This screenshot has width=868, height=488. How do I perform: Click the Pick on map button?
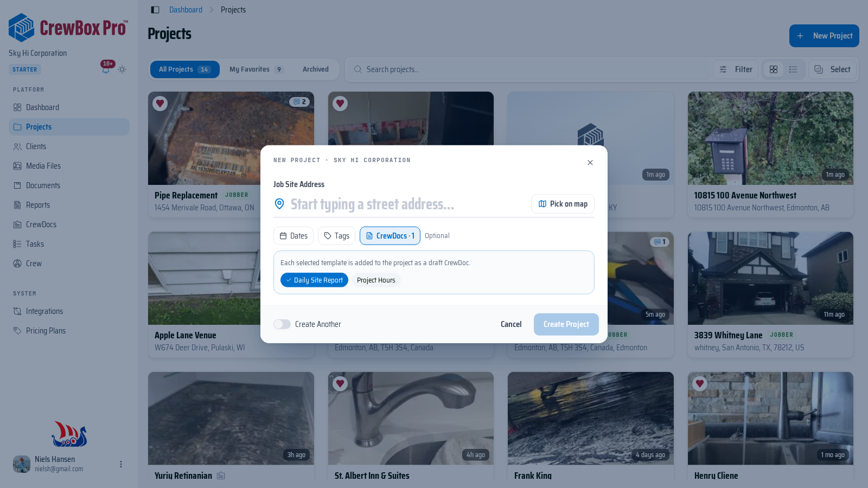[x=563, y=204]
